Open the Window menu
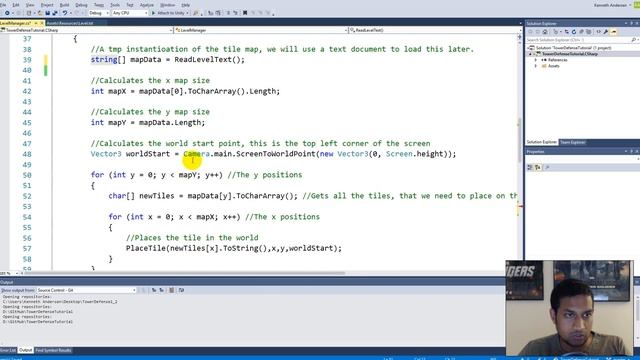This screenshot has width=640, height=360. [x=167, y=5]
